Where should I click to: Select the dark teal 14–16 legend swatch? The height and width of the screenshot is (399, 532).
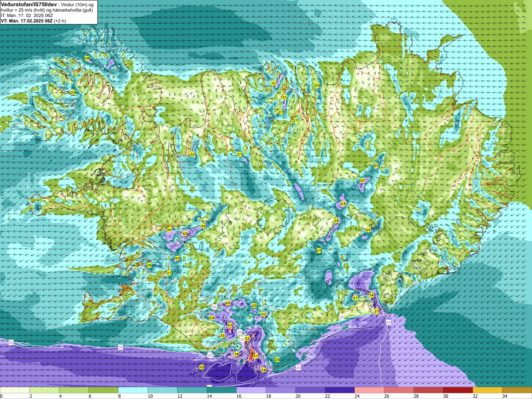tap(222, 390)
